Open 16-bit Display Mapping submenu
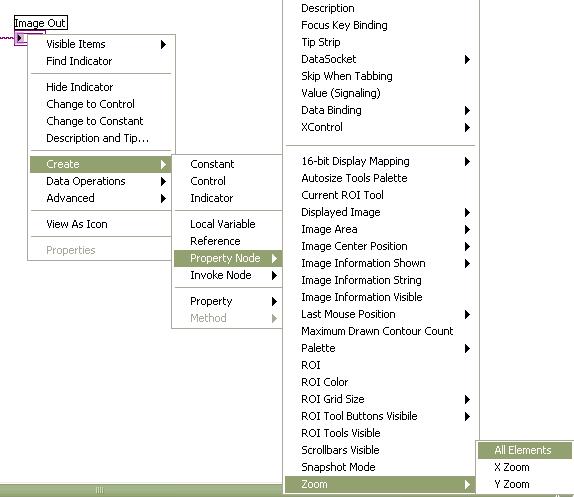The width and height of the screenshot is (574, 497). click(380, 161)
